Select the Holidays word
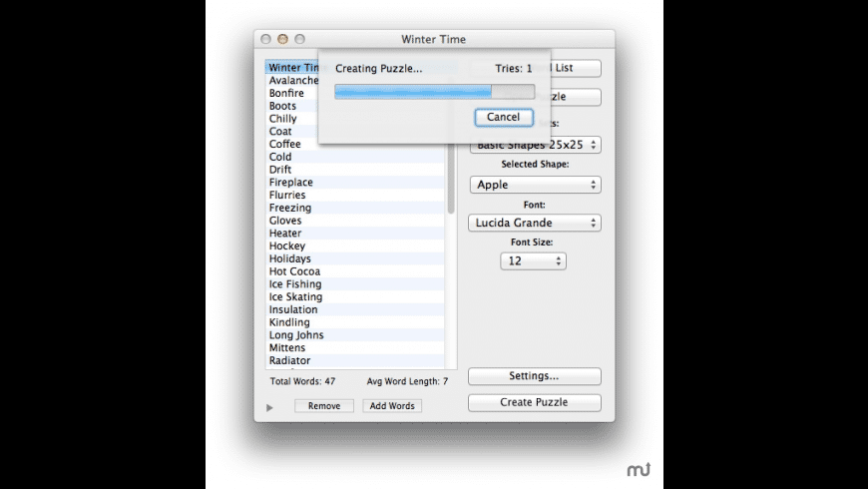 pos(355,258)
